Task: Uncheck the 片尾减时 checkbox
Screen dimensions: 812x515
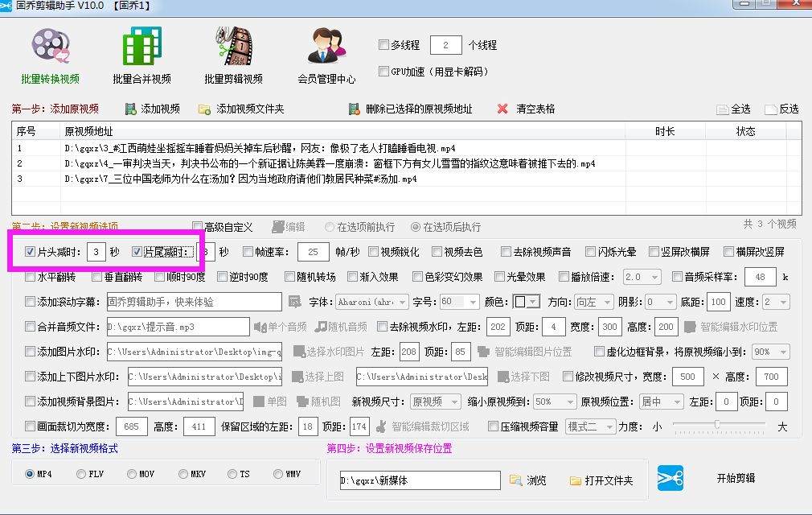Action: click(137, 252)
